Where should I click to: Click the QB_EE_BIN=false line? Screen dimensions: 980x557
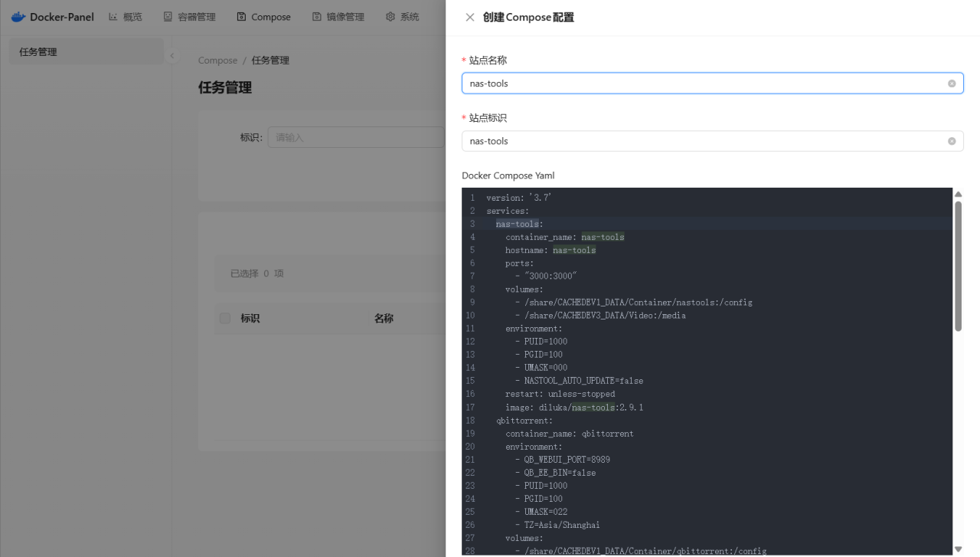[x=555, y=473]
